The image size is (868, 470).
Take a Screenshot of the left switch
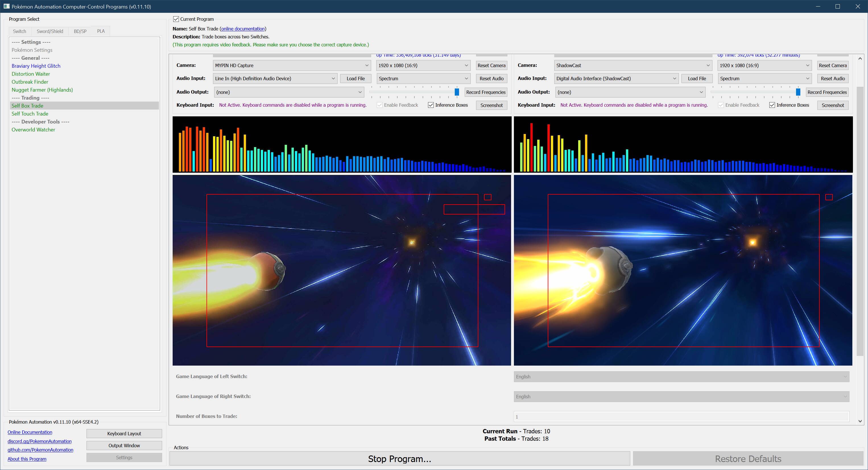point(491,105)
